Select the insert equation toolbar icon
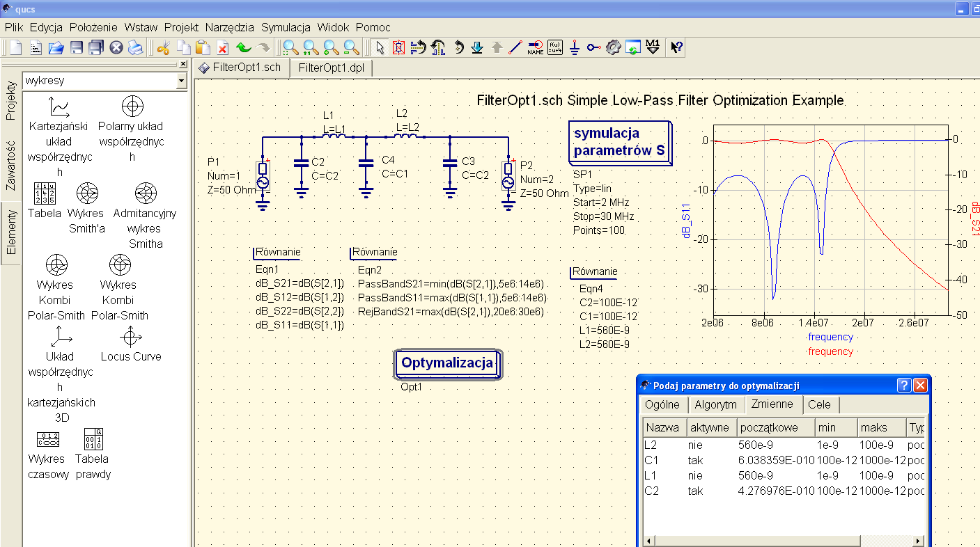Image resolution: width=980 pixels, height=547 pixels. [555, 47]
